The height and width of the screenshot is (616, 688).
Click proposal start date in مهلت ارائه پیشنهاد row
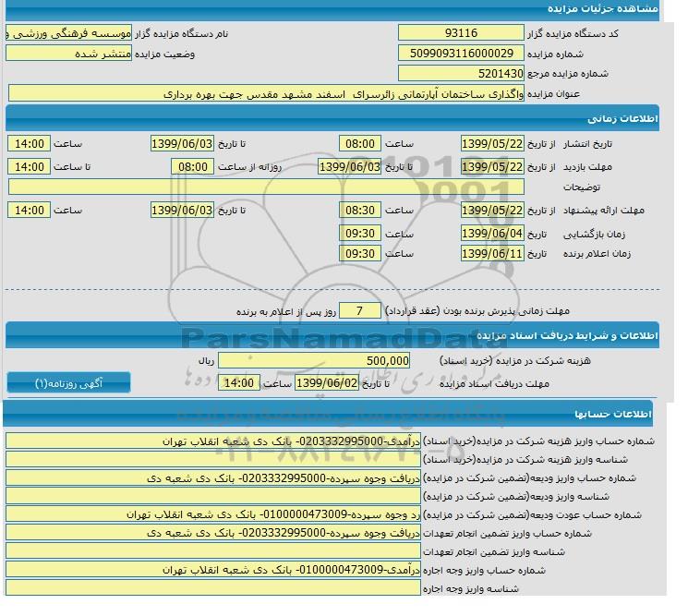[492, 211]
